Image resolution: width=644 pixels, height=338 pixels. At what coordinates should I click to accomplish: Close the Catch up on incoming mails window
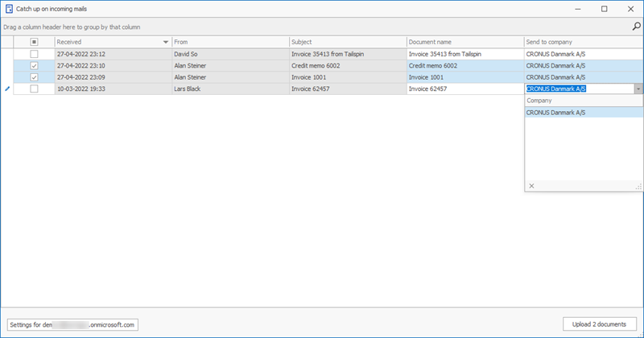[x=630, y=9]
